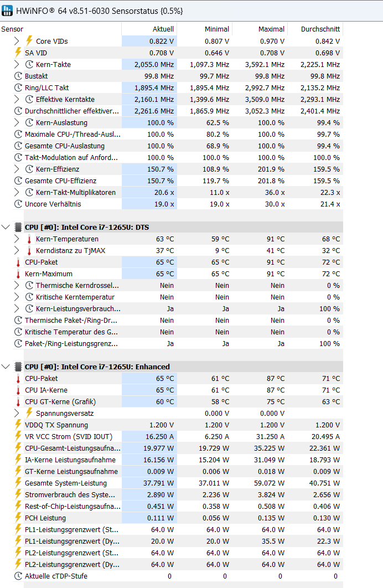Select the Stromverbrauch des Syste row label
Image resolution: width=383 pixels, height=588 pixels.
pyautogui.click(x=70, y=494)
